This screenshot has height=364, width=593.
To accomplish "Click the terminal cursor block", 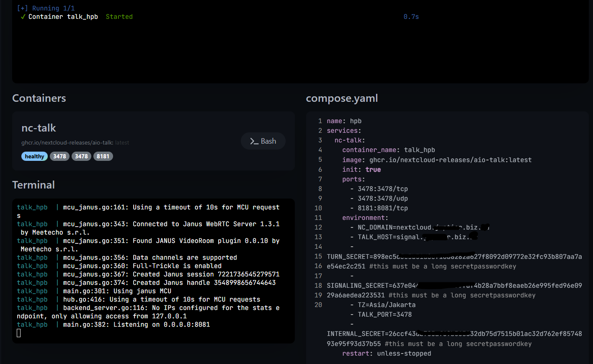I will click(18, 333).
